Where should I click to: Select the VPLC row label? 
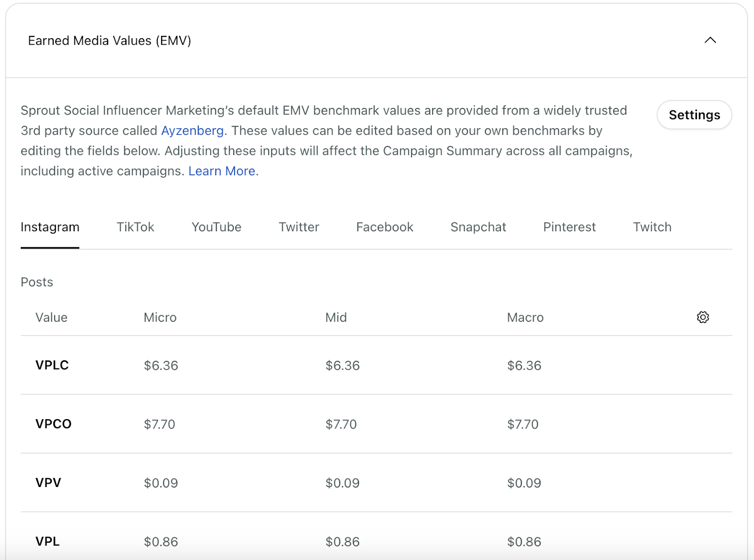[52, 365]
